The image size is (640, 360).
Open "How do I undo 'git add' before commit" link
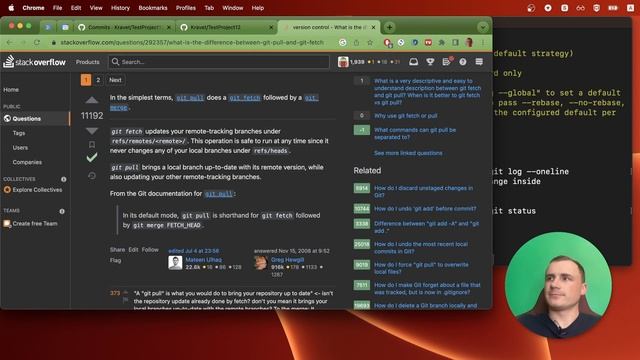pyautogui.click(x=425, y=209)
